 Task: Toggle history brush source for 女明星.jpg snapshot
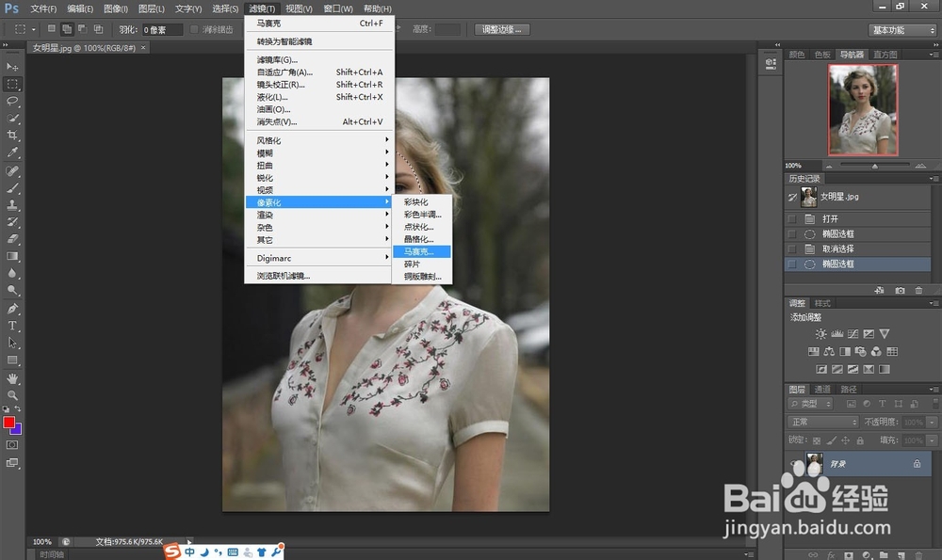point(792,197)
